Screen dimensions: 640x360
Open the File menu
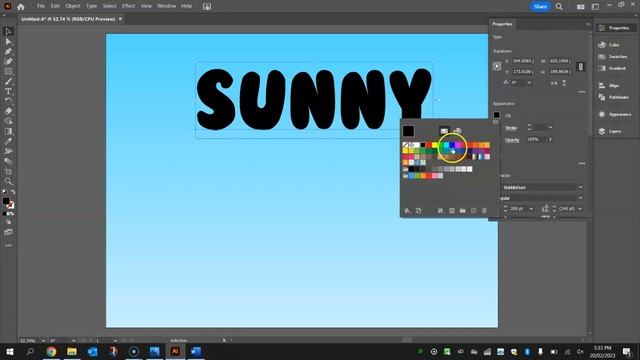pyautogui.click(x=41, y=6)
